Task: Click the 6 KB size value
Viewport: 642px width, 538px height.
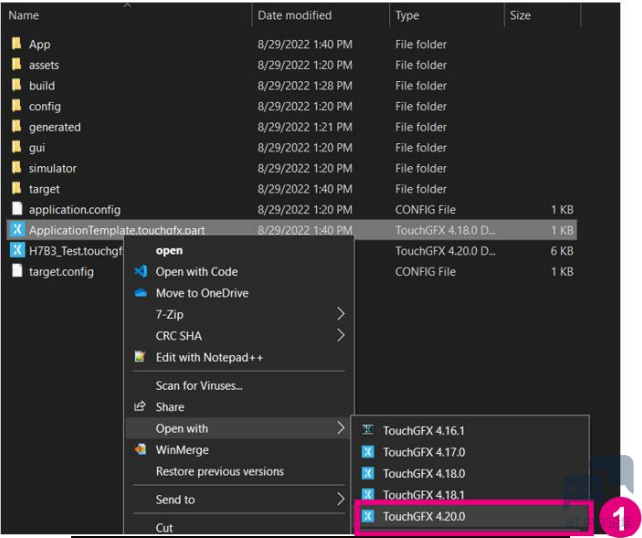Action: [x=562, y=251]
